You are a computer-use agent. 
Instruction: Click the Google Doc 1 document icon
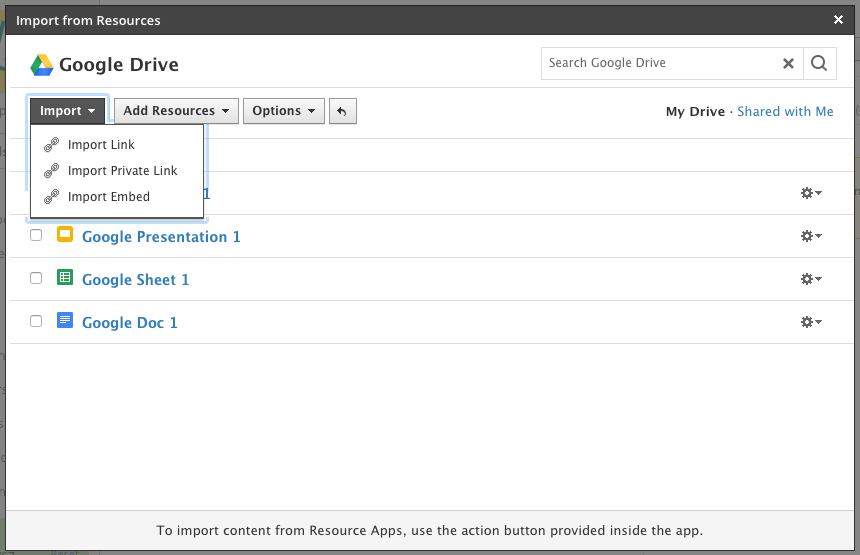click(65, 320)
